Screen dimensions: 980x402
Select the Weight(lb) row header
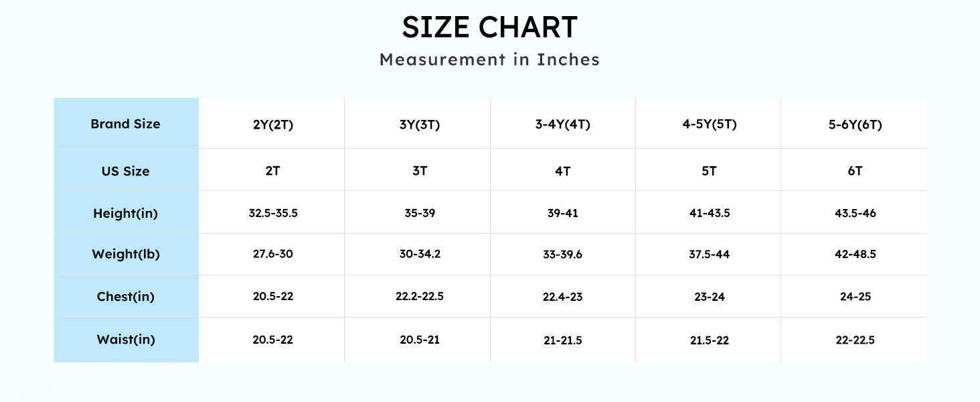tap(126, 255)
